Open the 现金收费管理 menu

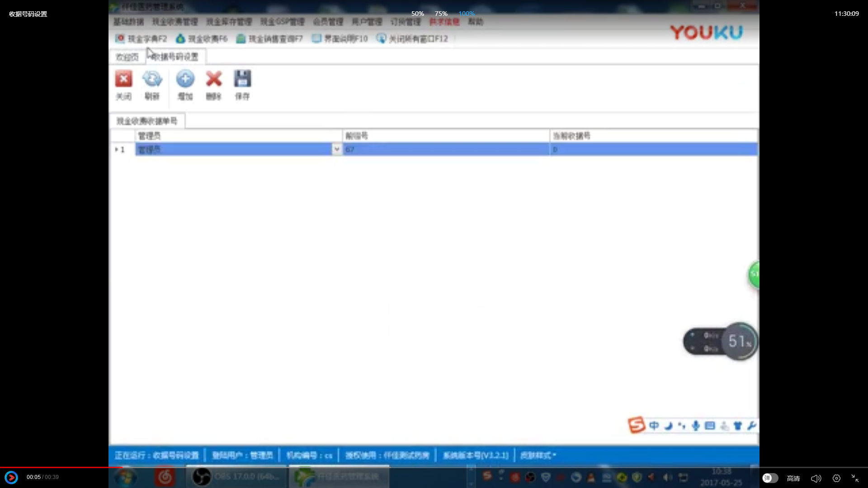[x=175, y=22]
